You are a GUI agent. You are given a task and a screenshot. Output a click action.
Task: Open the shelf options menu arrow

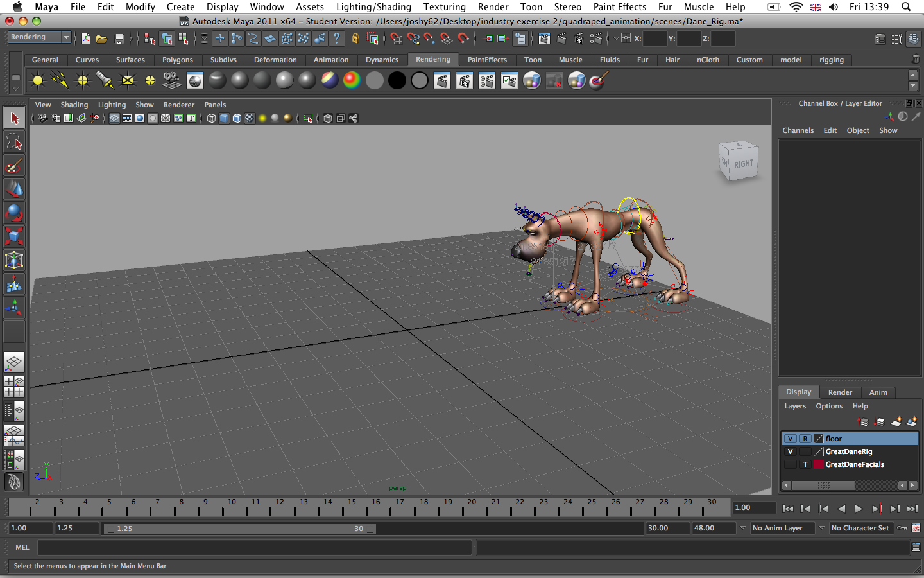(x=15, y=89)
